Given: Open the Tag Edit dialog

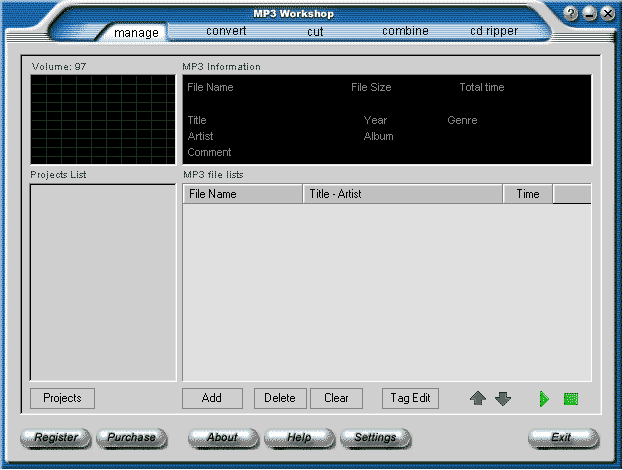Looking at the screenshot, I should point(411,398).
